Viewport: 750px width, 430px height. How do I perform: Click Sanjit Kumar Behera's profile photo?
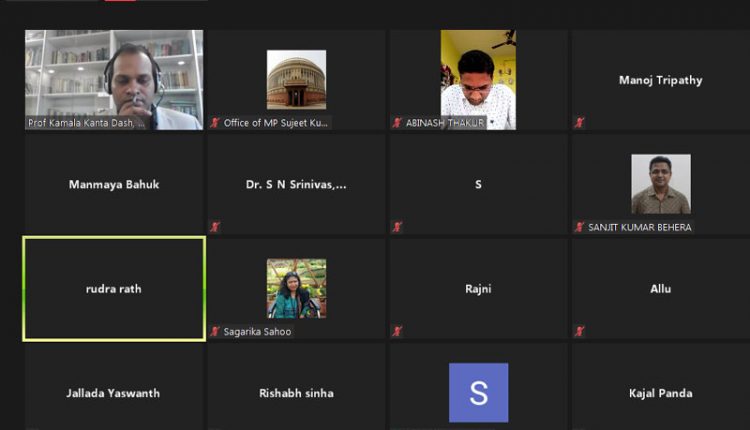660,184
